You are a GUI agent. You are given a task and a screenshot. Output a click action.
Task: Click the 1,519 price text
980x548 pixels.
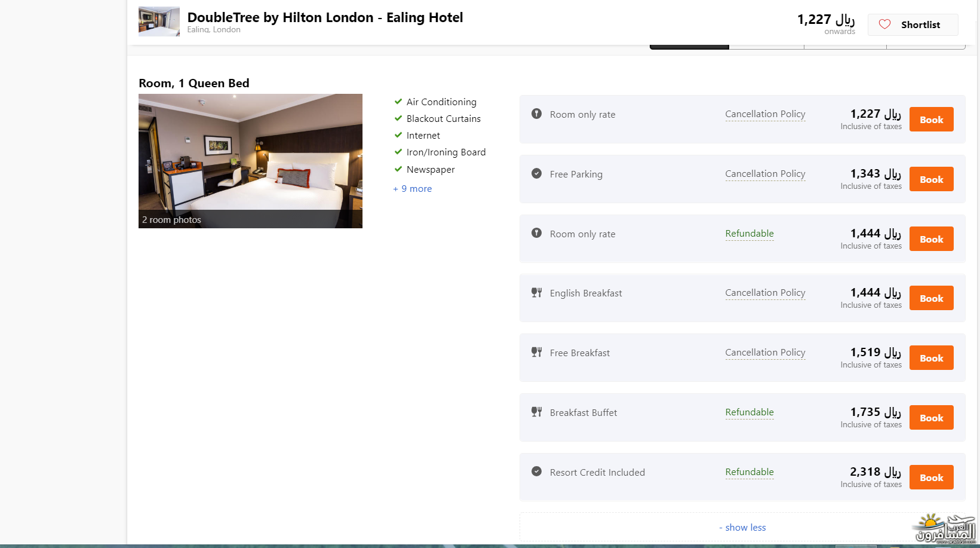pyautogui.click(x=875, y=353)
